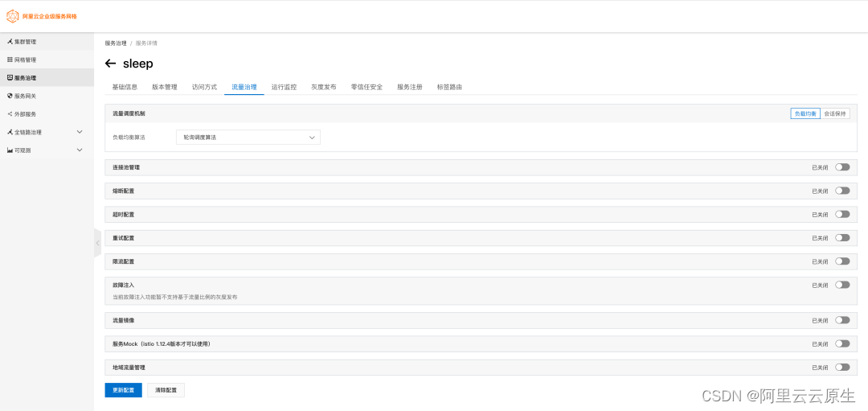Switch to the 服务注册 tab
Image resolution: width=868 pixels, height=411 pixels.
410,87
